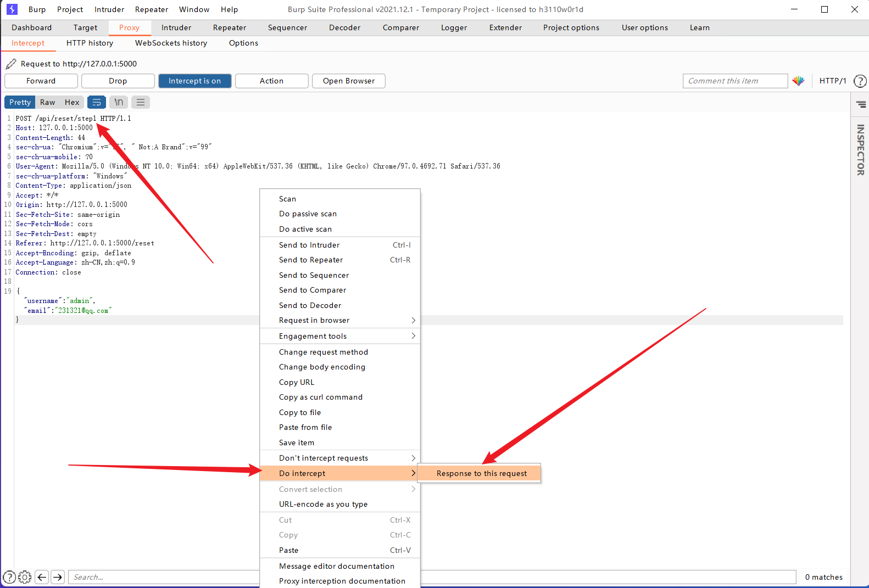Expand Don't intercept requests submenu
The height and width of the screenshot is (588, 869).
point(340,458)
